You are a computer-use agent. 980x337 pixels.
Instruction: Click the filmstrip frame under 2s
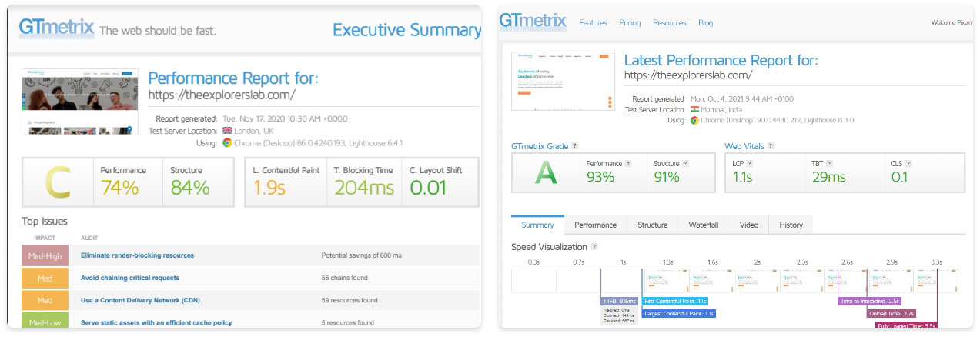[756, 280]
